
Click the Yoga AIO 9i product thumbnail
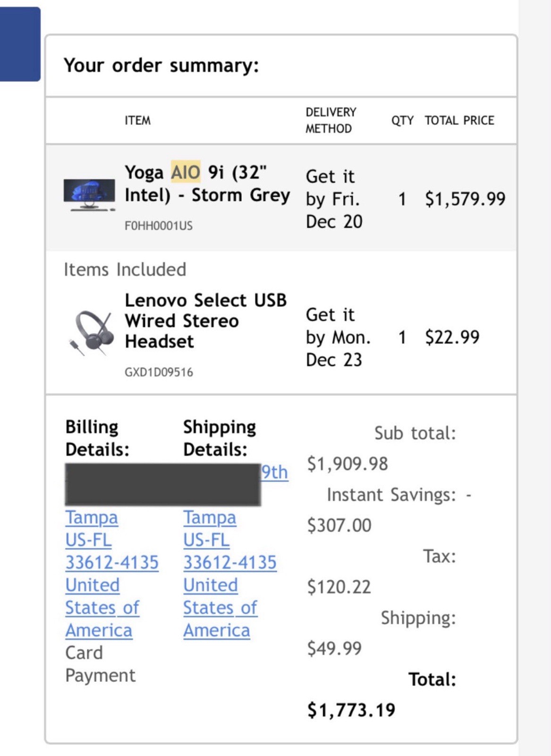pos(89,195)
